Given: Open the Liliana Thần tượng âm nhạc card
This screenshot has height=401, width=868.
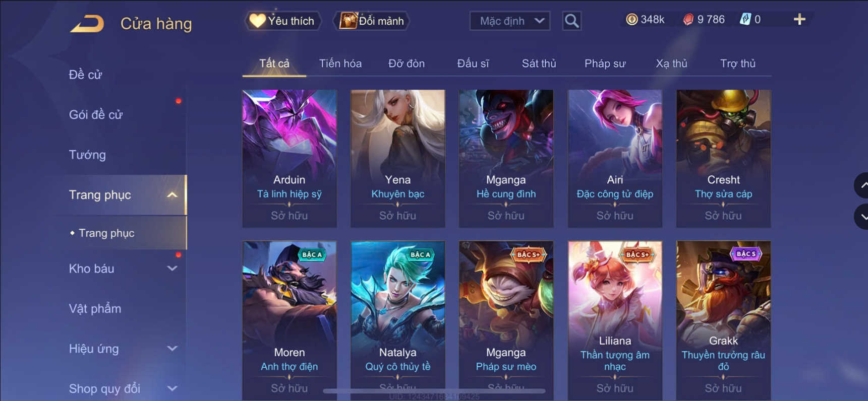Looking at the screenshot, I should click(615, 320).
